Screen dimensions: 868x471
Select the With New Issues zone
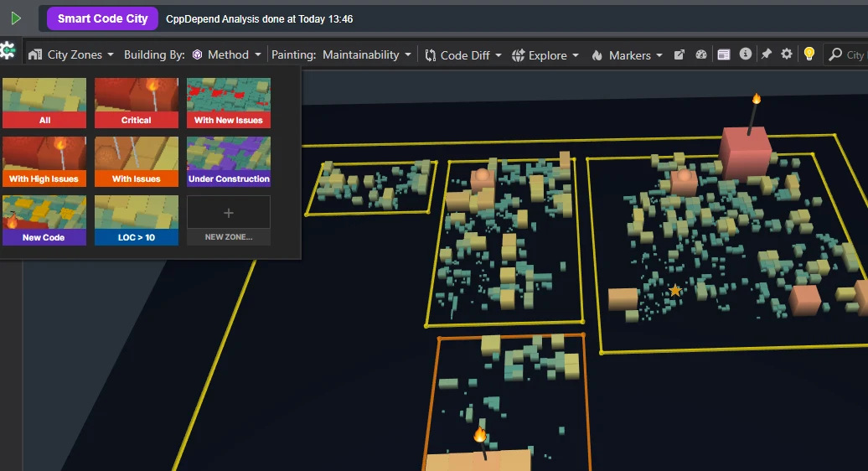[229, 103]
